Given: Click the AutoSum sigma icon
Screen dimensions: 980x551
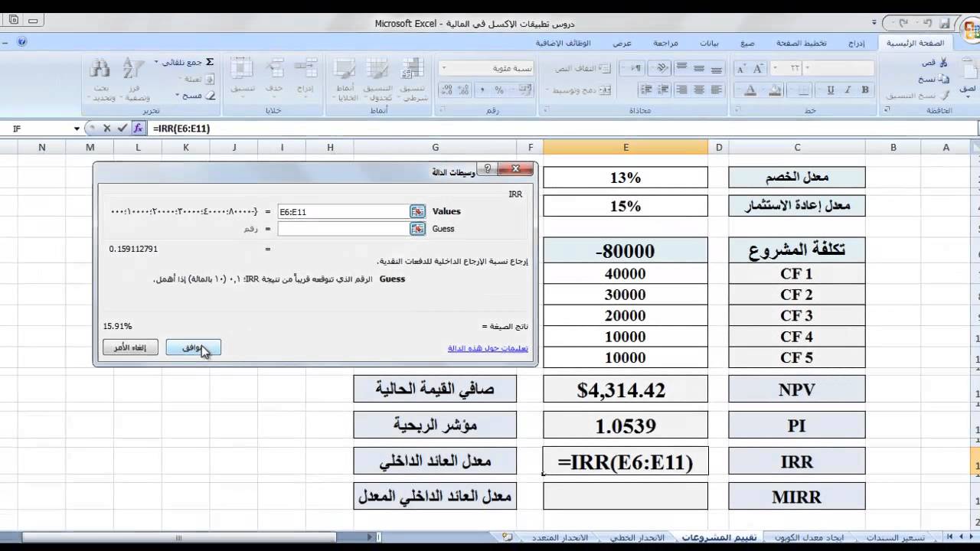Looking at the screenshot, I should 210,62.
